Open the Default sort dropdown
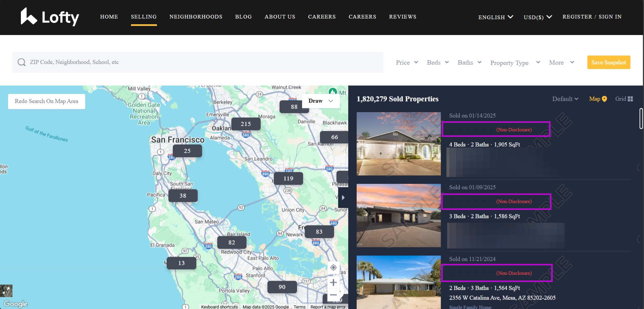 point(565,99)
